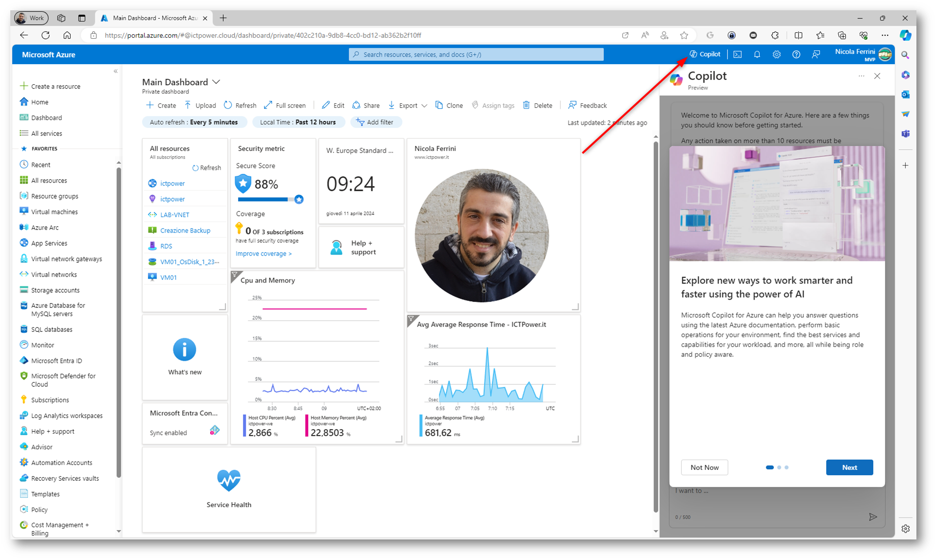Click Create in the dashboard toolbar

click(161, 105)
